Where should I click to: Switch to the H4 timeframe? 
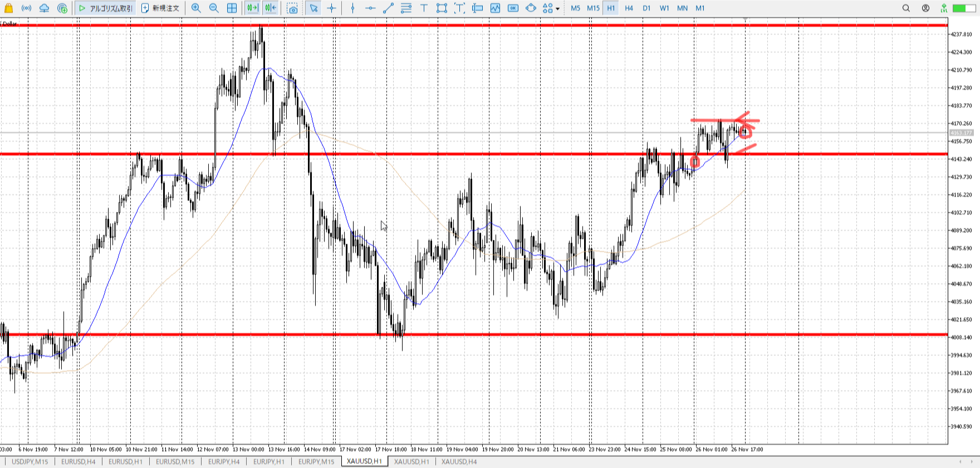[629, 8]
